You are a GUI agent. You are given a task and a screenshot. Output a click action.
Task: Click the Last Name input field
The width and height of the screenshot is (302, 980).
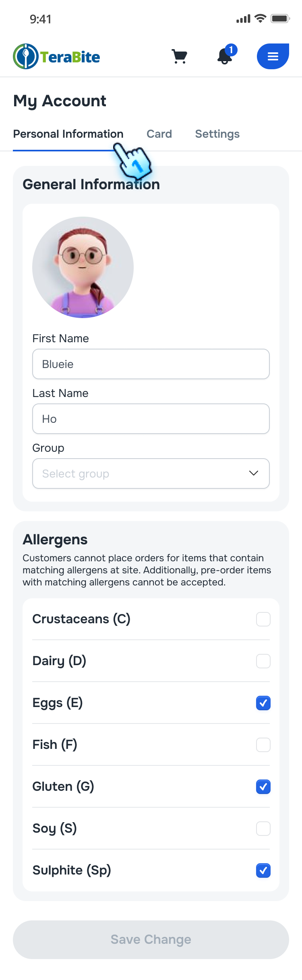(151, 419)
